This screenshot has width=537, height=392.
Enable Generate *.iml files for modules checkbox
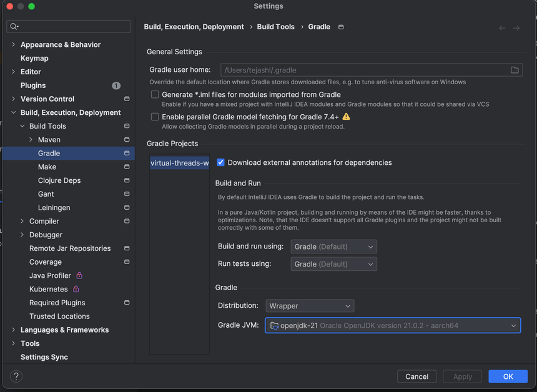pyautogui.click(x=155, y=95)
